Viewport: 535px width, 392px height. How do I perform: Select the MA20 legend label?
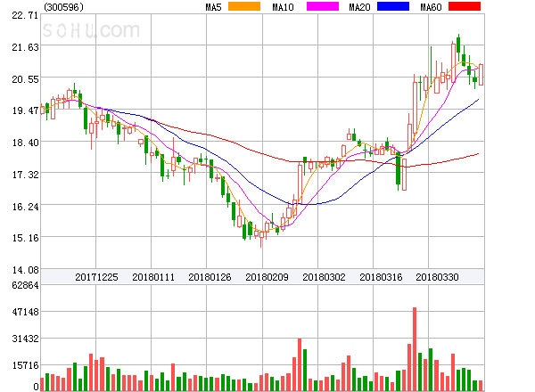[359, 7]
